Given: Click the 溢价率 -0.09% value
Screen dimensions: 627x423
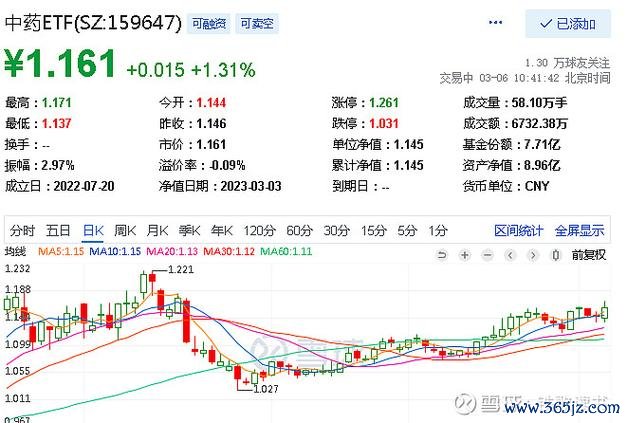Looking at the screenshot, I should [228, 166].
